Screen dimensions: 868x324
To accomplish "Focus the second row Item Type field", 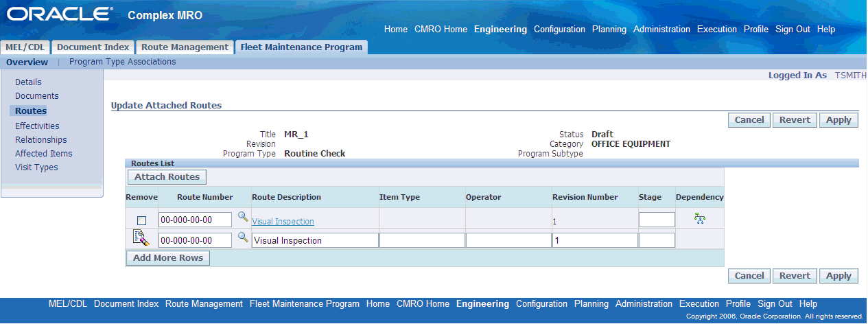I will point(422,240).
